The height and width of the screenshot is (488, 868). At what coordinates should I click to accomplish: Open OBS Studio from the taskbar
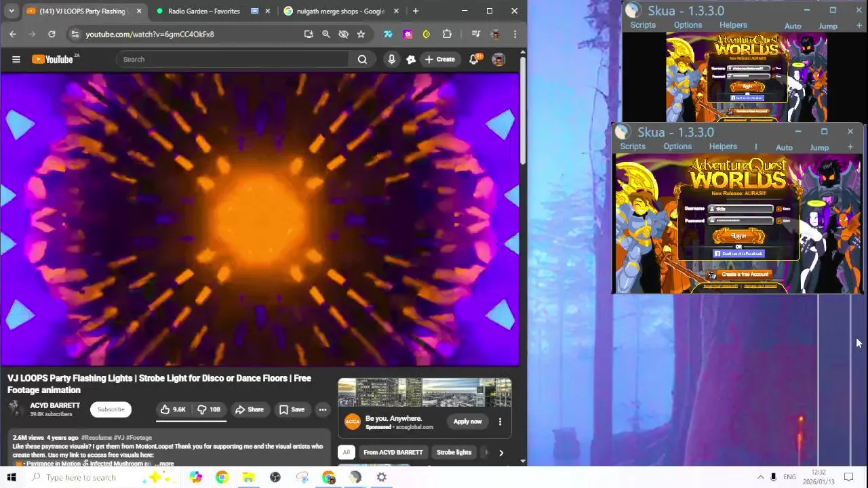point(275,477)
